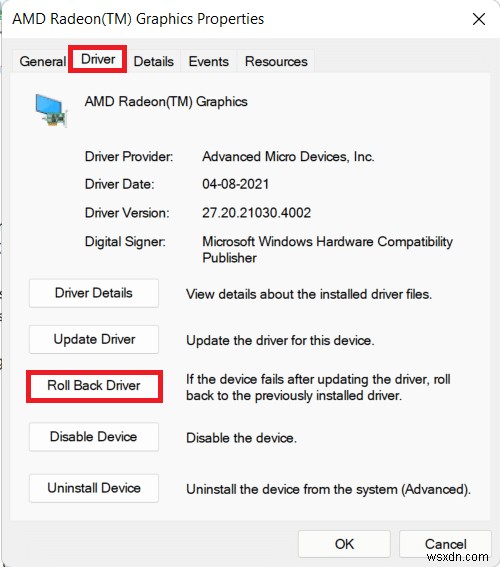Click the 'View details about the installed driver files' text
This screenshot has height=567, width=500.
(309, 294)
